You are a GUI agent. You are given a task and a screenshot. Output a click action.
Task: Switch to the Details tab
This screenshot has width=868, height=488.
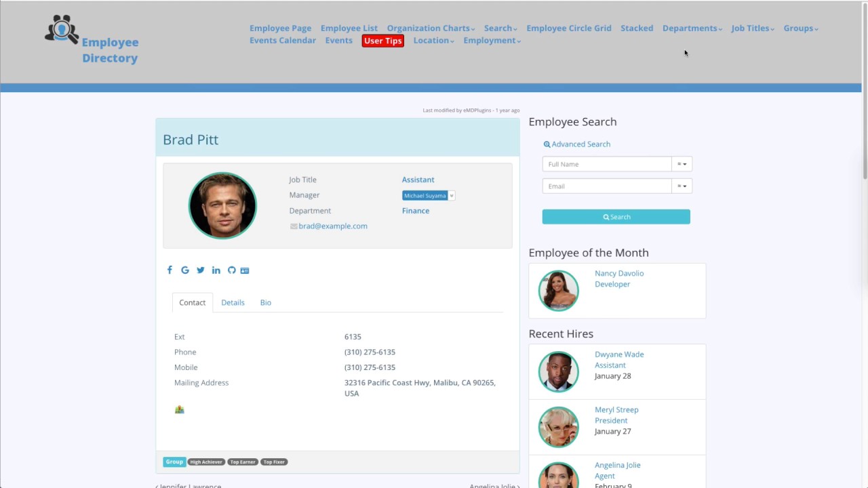coord(233,302)
